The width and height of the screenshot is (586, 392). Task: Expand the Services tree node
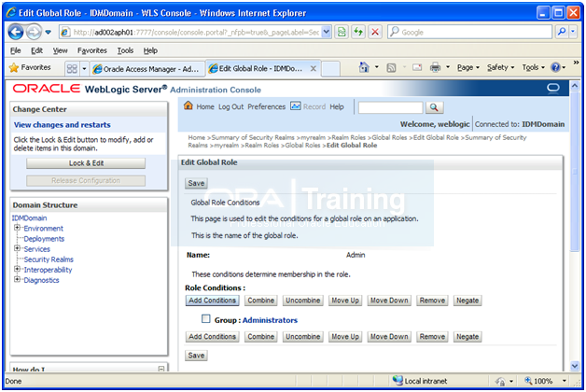click(17, 248)
